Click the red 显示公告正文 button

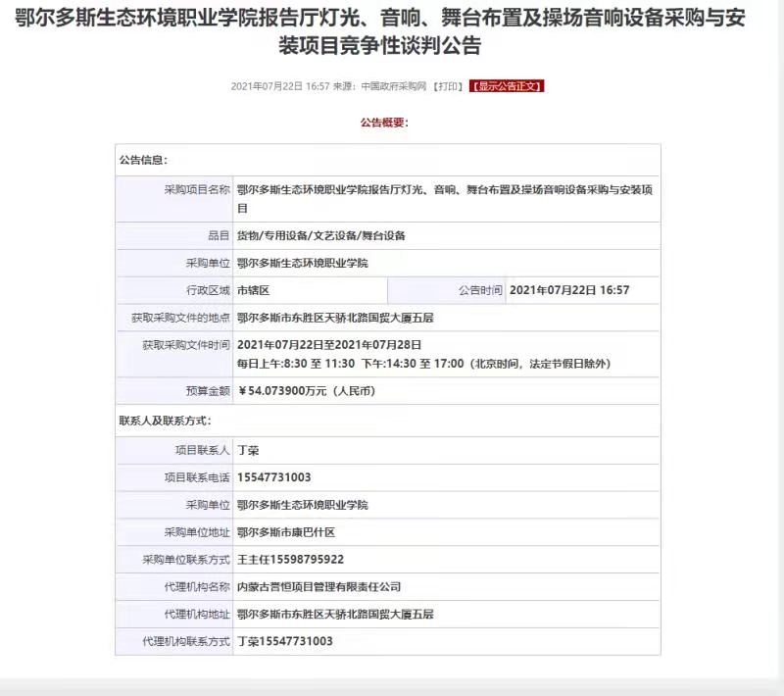click(507, 86)
